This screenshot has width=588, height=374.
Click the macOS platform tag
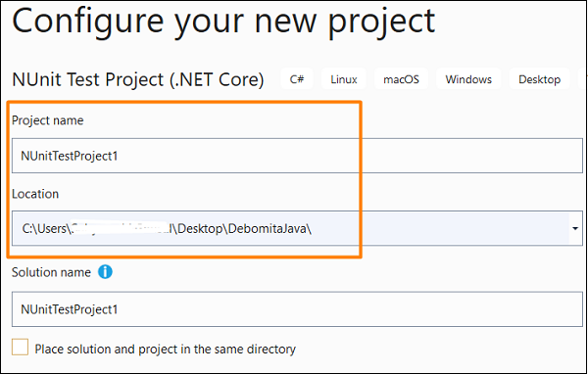401,79
